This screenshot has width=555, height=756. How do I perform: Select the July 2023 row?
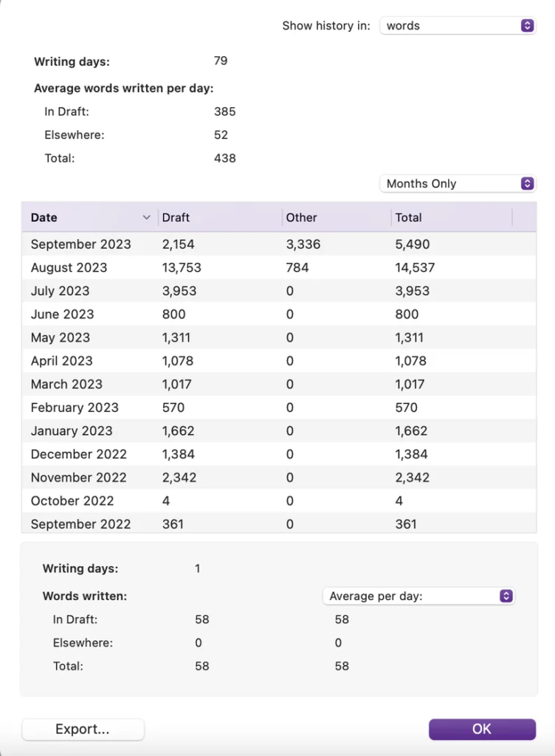pyautogui.click(x=279, y=291)
